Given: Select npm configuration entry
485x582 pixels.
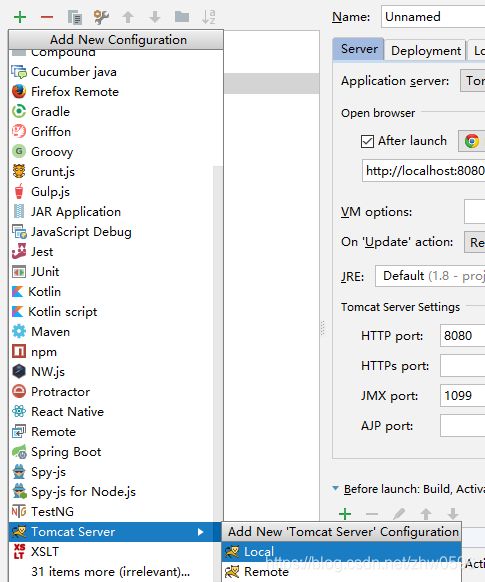Looking at the screenshot, I should (x=111, y=352).
